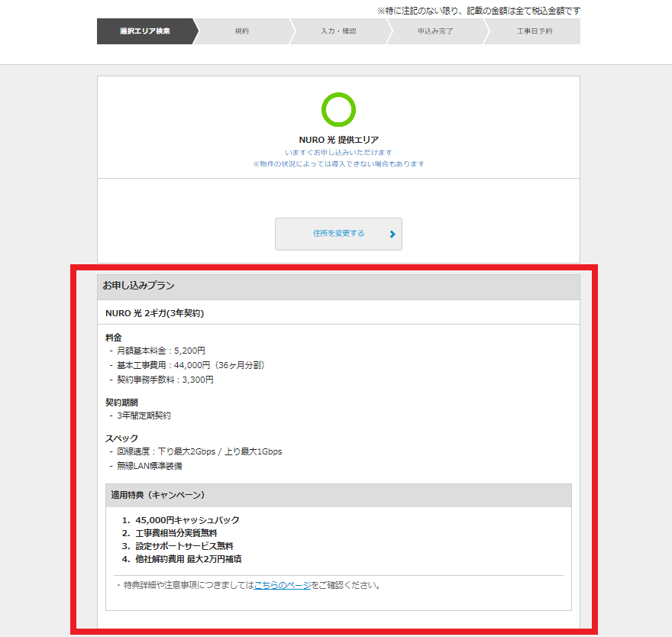Click the お申し込みプラン section header
Image resolution: width=672 pixels, height=637 pixels.
coord(338,286)
